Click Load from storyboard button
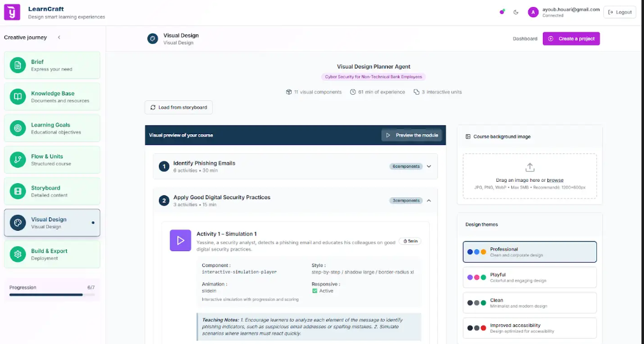This screenshot has width=644, height=344. (179, 107)
